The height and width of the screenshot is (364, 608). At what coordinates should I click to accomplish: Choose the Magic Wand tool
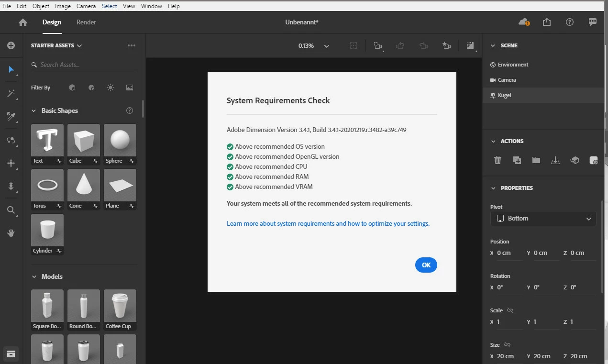tap(11, 93)
